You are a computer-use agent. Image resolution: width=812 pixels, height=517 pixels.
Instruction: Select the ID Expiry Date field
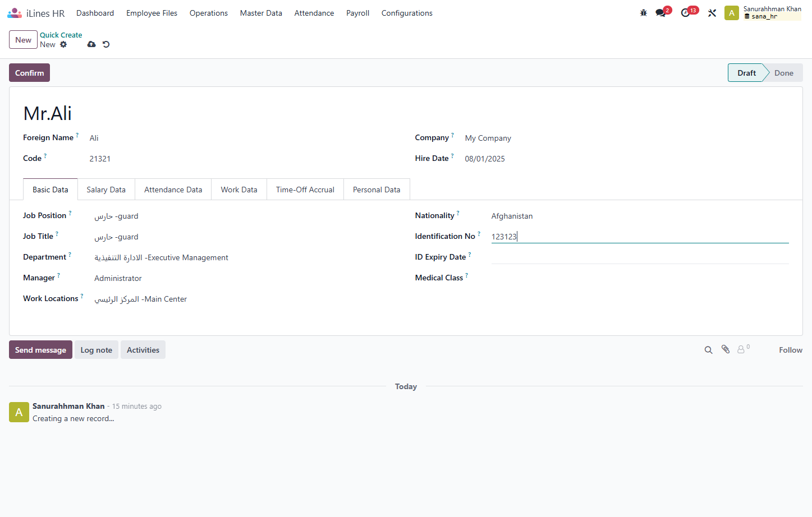point(640,257)
